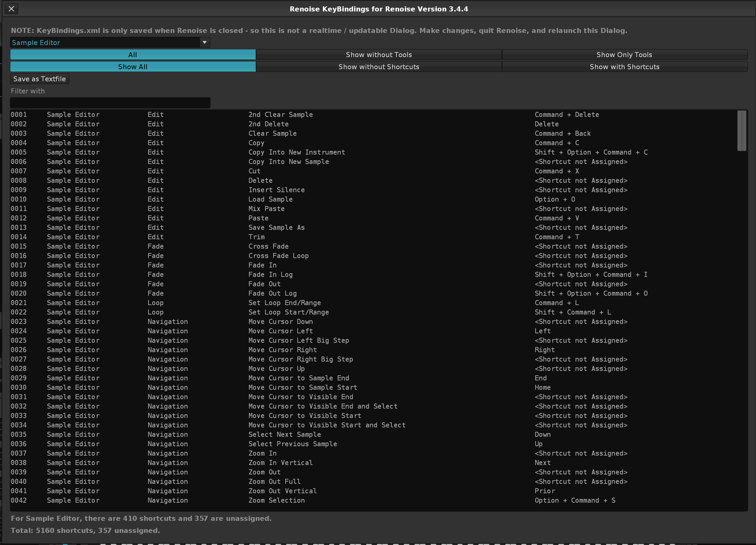Select the Cross Fade Loop row
This screenshot has width=756, height=545.
tap(278, 256)
